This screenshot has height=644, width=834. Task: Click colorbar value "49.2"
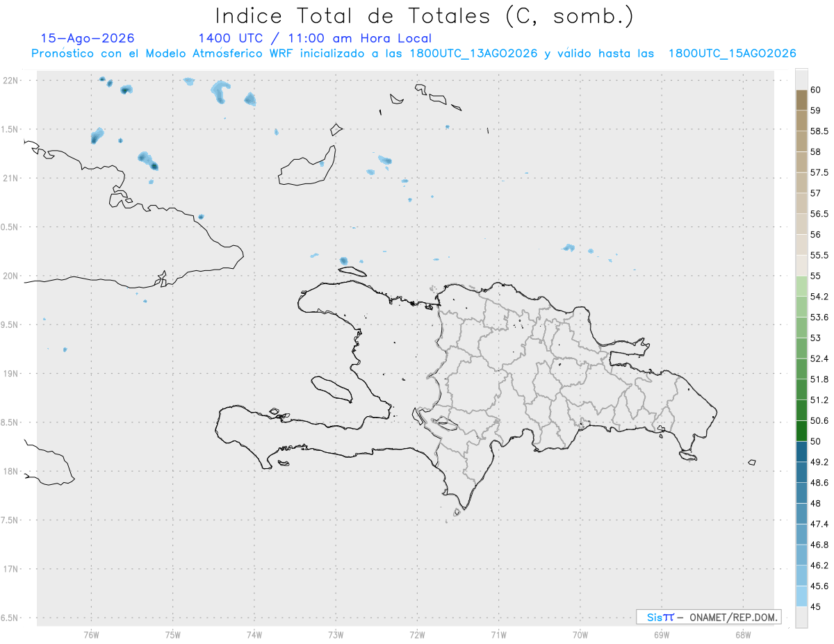(819, 462)
